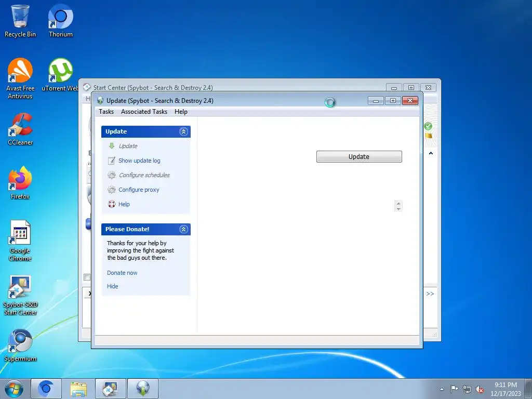
Task: Click the Help link in sidebar
Action: (x=124, y=204)
